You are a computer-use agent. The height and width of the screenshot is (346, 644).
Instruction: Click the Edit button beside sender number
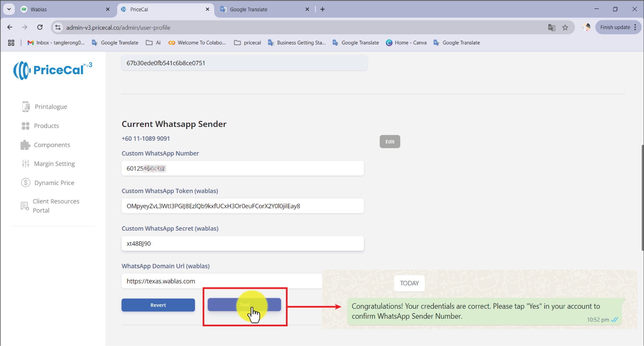(390, 142)
